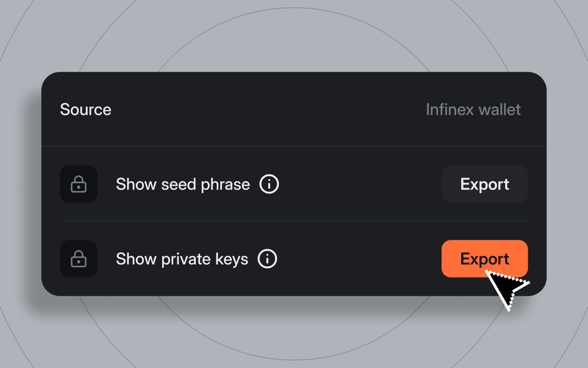Click the Infinex wallet source value
The image size is (588, 368).
click(x=473, y=109)
